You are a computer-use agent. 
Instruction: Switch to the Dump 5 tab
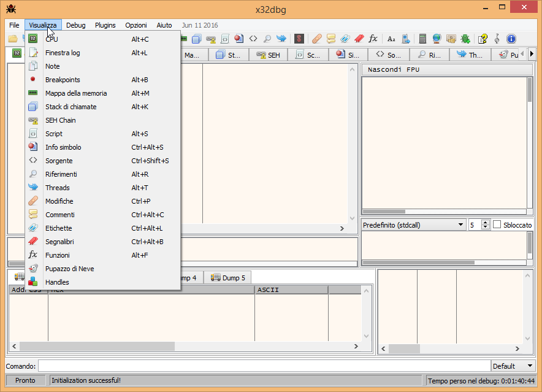tap(227, 278)
